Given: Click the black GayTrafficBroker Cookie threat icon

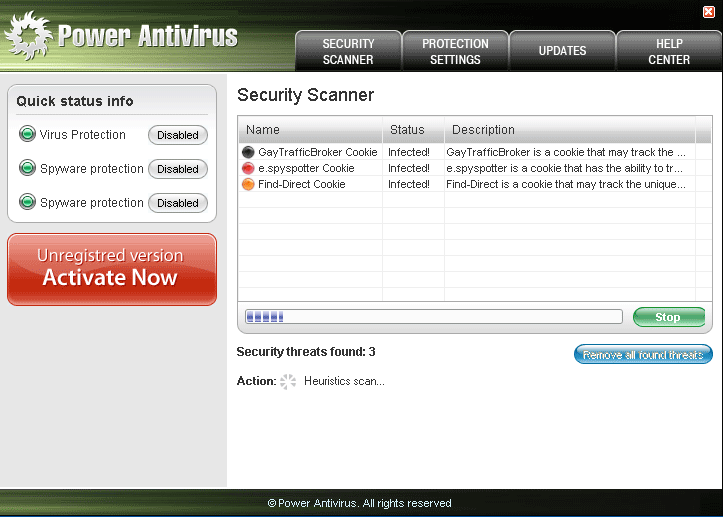Looking at the screenshot, I should point(248,152).
